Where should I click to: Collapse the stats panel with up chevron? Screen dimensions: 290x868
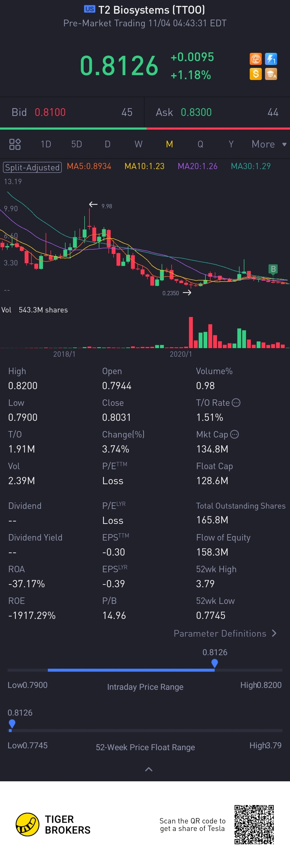point(149,769)
